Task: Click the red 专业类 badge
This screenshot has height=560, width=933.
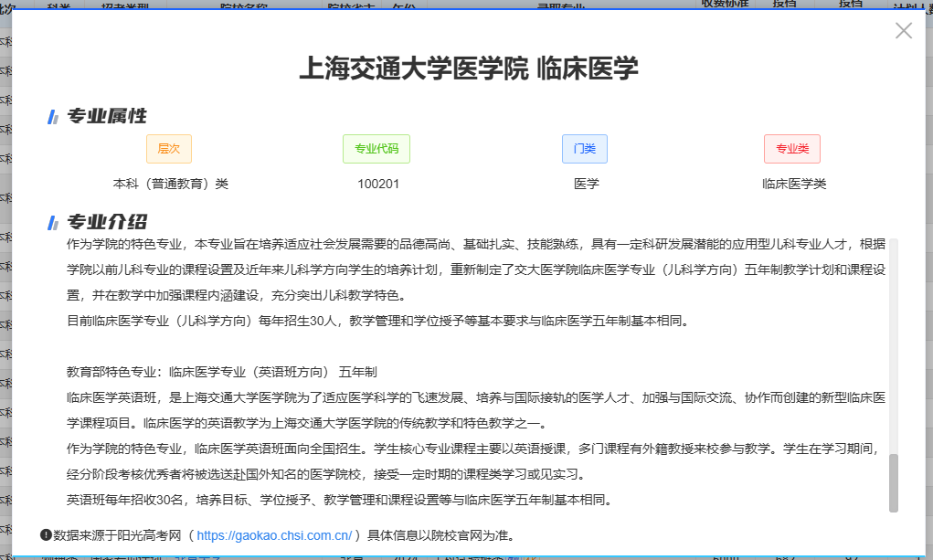Action: (791, 148)
